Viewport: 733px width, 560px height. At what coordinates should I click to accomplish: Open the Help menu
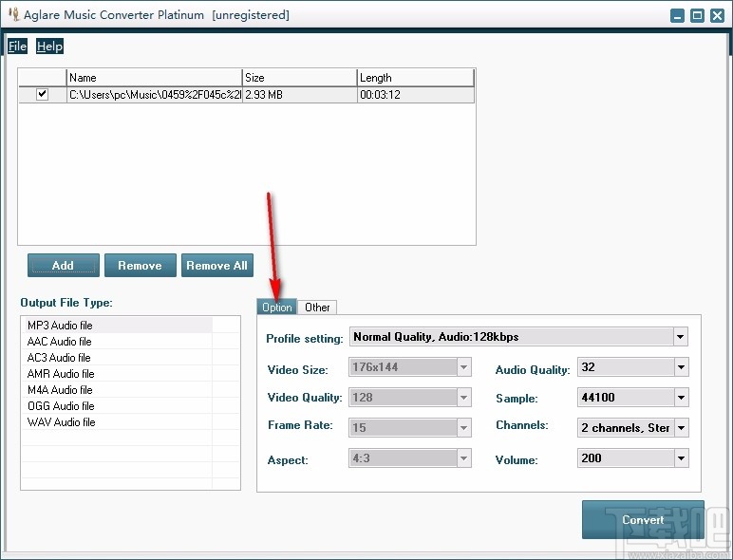(49, 47)
